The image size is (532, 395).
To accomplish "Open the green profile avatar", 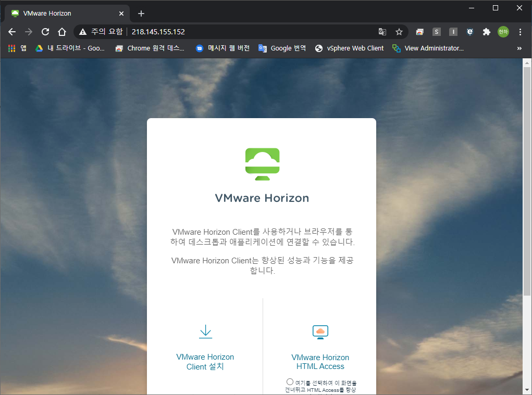I will click(503, 32).
